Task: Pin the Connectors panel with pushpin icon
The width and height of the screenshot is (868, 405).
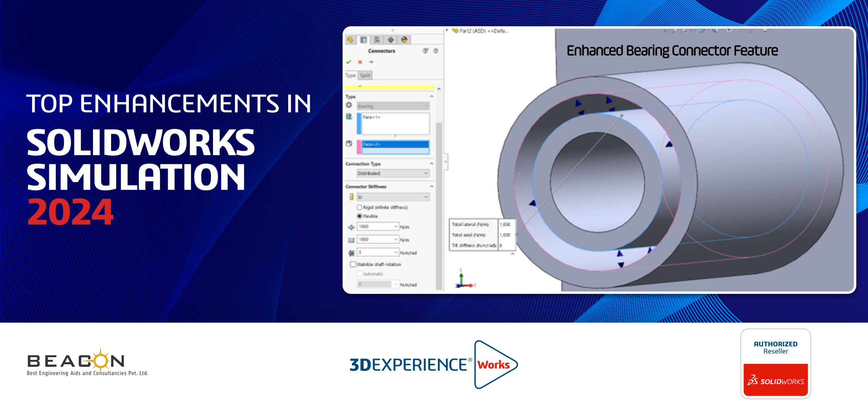Action: click(x=371, y=62)
